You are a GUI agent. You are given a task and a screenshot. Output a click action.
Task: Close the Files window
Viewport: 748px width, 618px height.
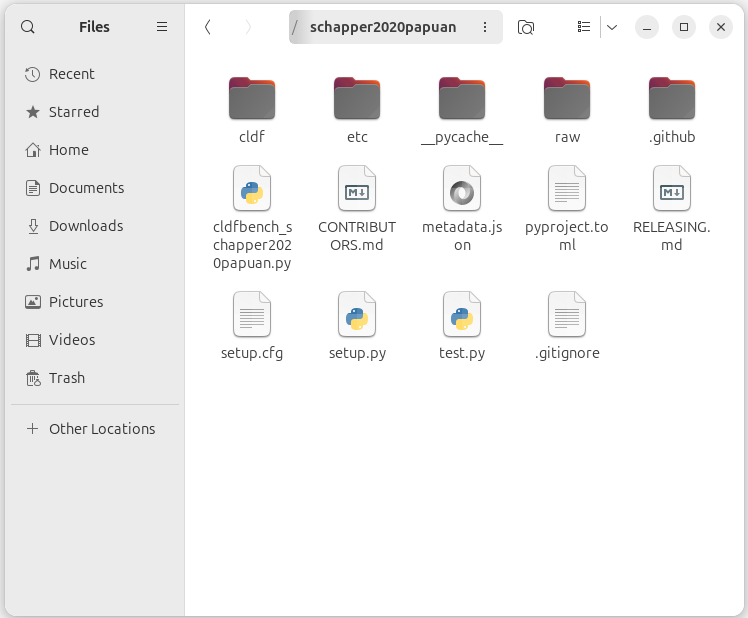(x=721, y=27)
